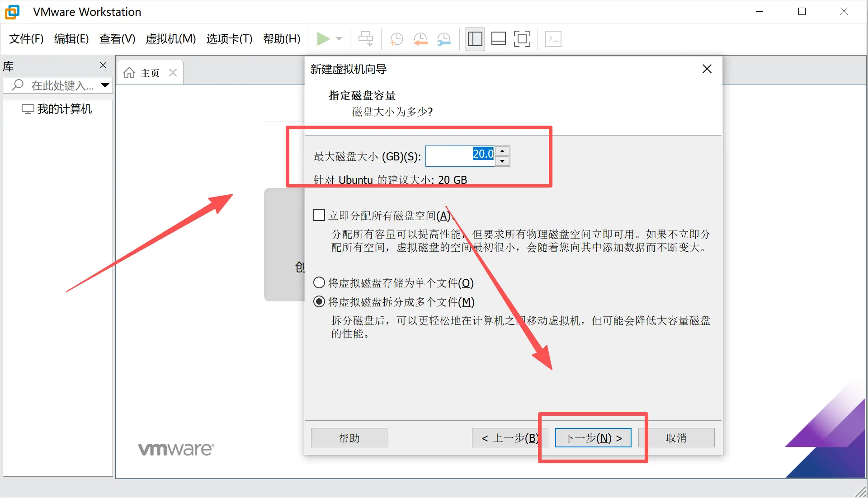Click the send Ctrl+Alt+Del toolbar icon

pyautogui.click(x=365, y=39)
